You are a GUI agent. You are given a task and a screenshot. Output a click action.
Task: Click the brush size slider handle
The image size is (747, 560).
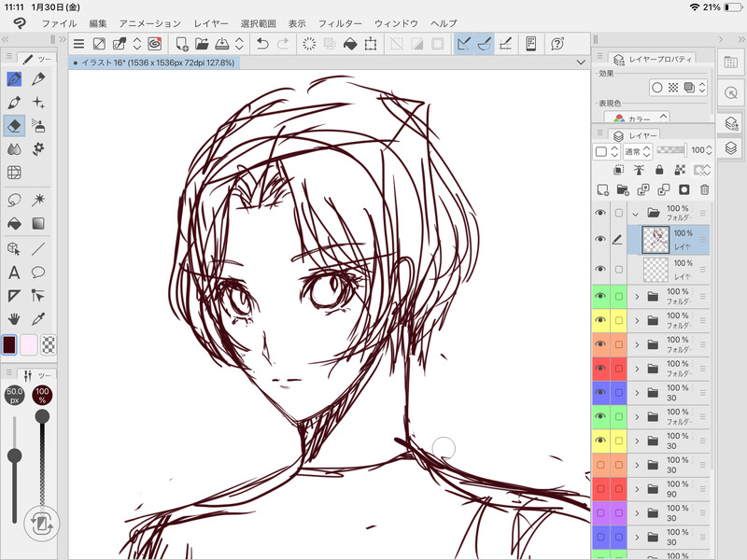pos(14,455)
